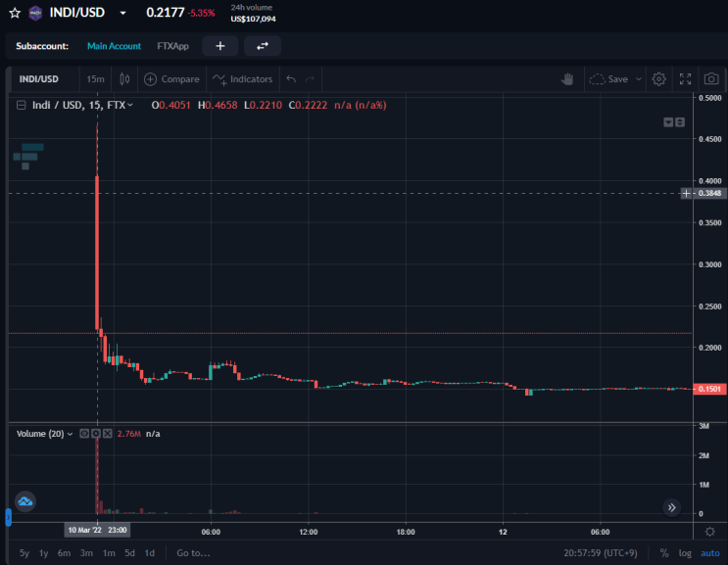Set chart range to 5d

pyautogui.click(x=129, y=553)
